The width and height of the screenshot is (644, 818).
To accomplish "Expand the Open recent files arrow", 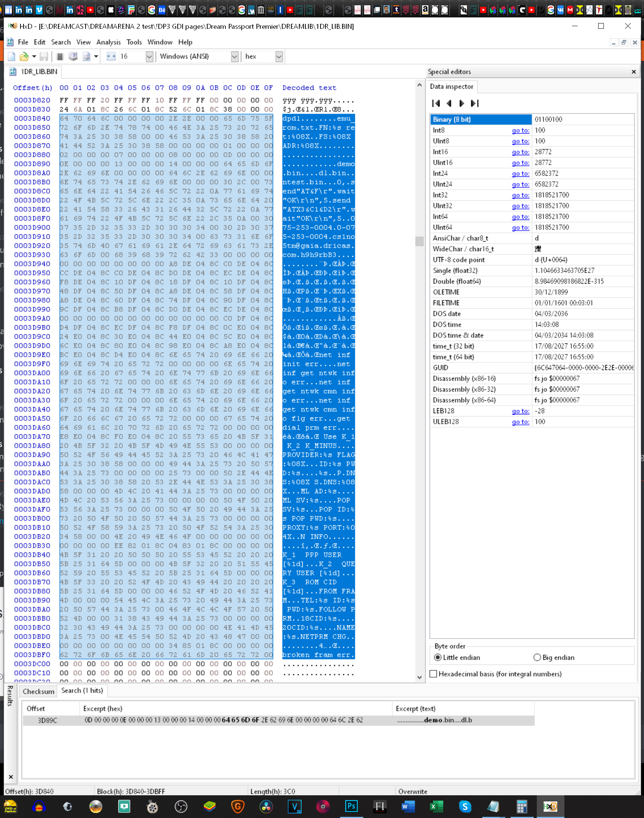I will (x=34, y=56).
